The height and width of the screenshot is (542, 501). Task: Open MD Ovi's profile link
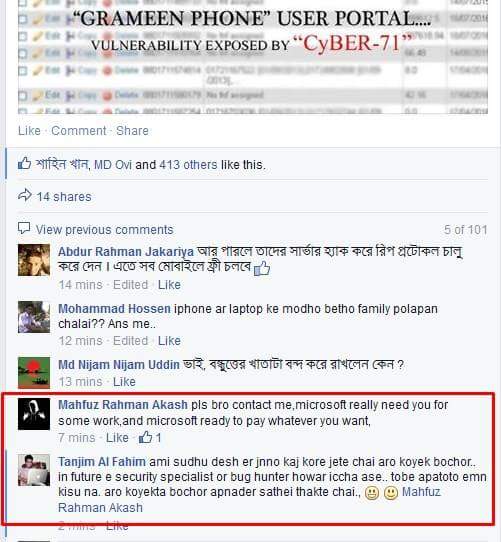113,165
